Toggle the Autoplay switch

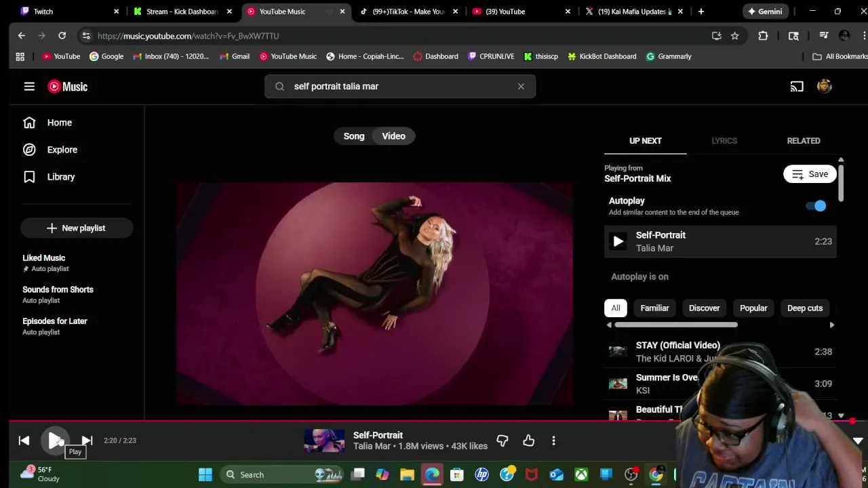point(816,206)
